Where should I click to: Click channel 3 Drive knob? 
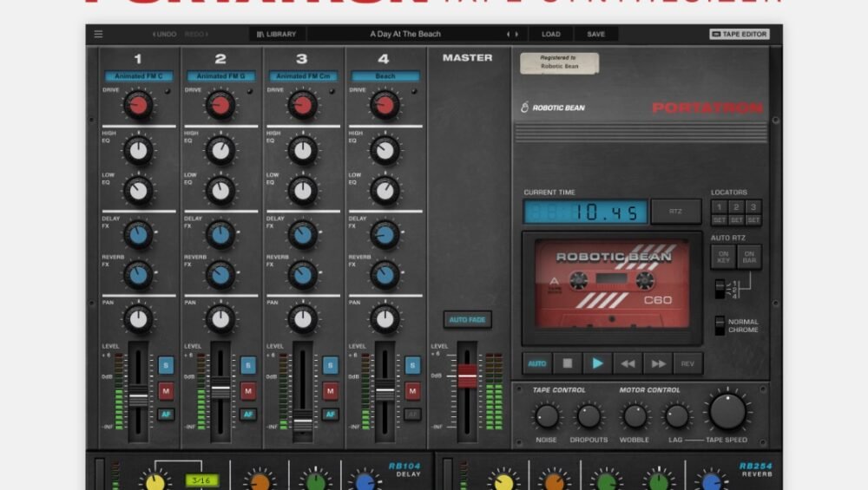(303, 105)
